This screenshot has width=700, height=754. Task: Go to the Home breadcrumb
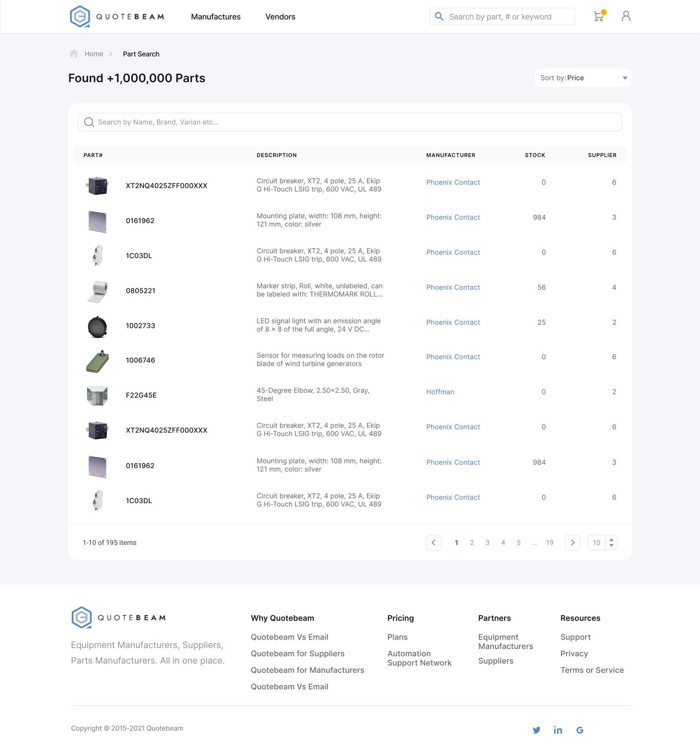pos(94,54)
